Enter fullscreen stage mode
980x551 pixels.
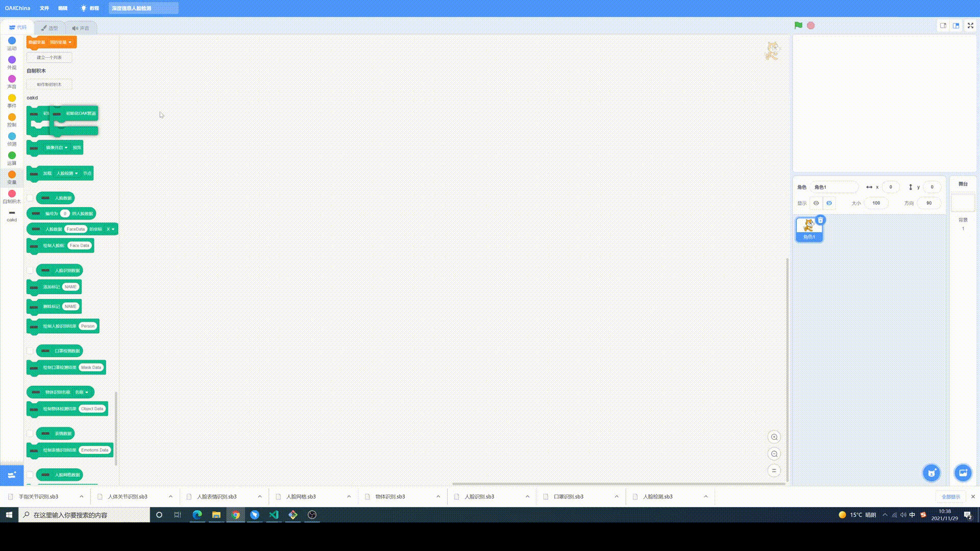click(x=970, y=26)
